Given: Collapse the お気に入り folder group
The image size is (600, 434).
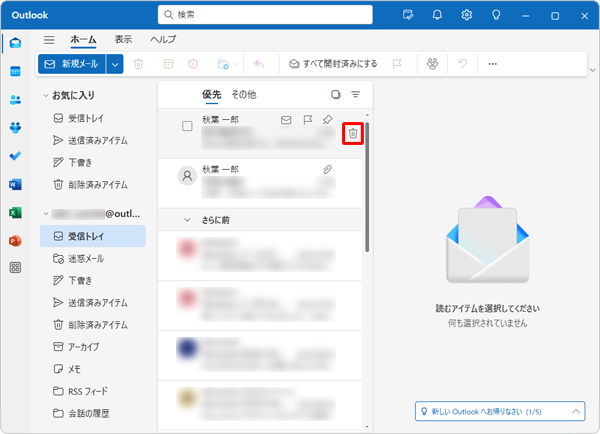Looking at the screenshot, I should click(46, 95).
